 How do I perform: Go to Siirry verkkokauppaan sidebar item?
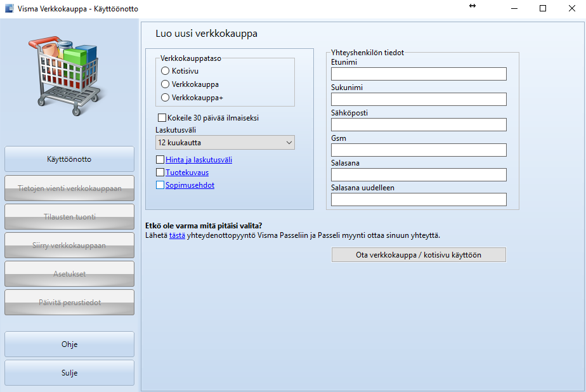(x=70, y=245)
